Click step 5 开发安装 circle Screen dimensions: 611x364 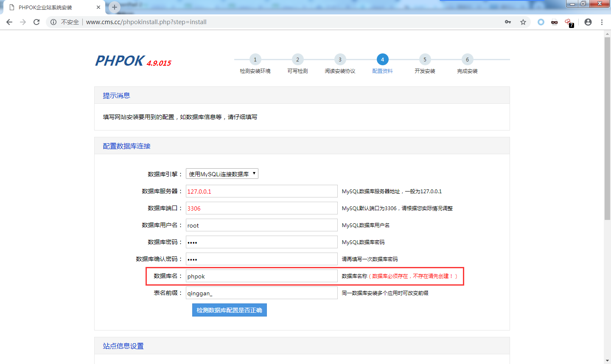point(425,60)
